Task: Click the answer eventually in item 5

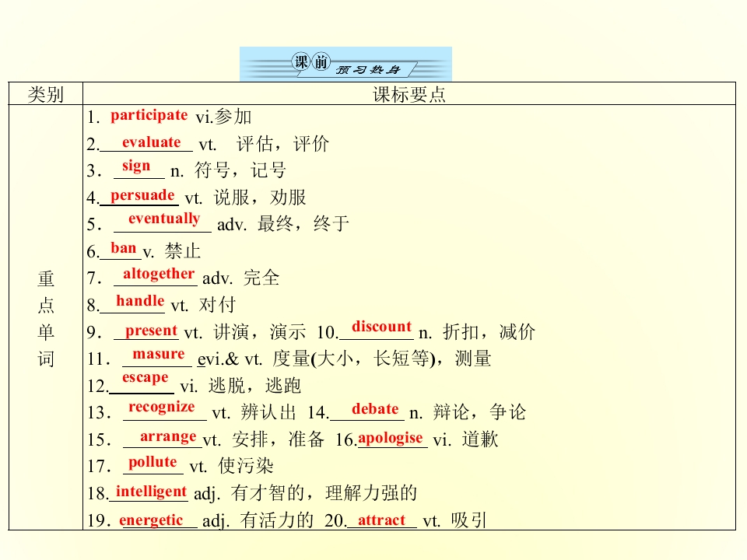Action: point(163,219)
